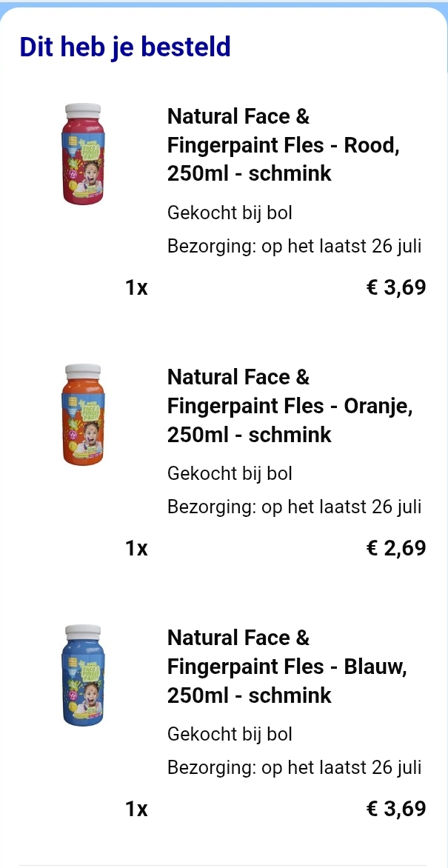Click the delivery date for the blue paint

pyautogui.click(x=295, y=768)
